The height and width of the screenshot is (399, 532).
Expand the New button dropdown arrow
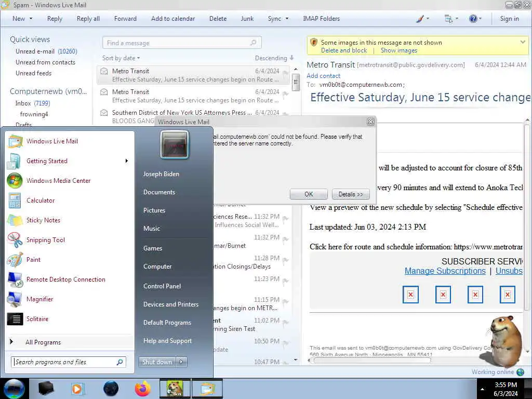pyautogui.click(x=31, y=19)
